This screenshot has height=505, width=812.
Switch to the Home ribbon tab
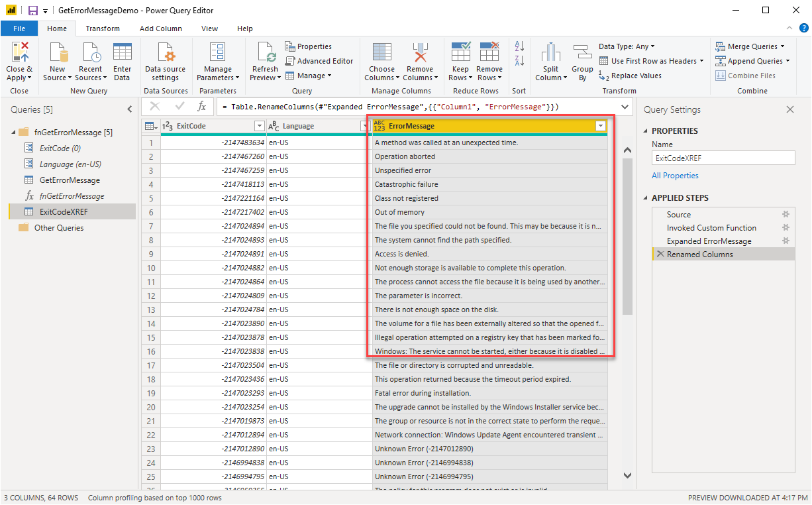(x=57, y=28)
